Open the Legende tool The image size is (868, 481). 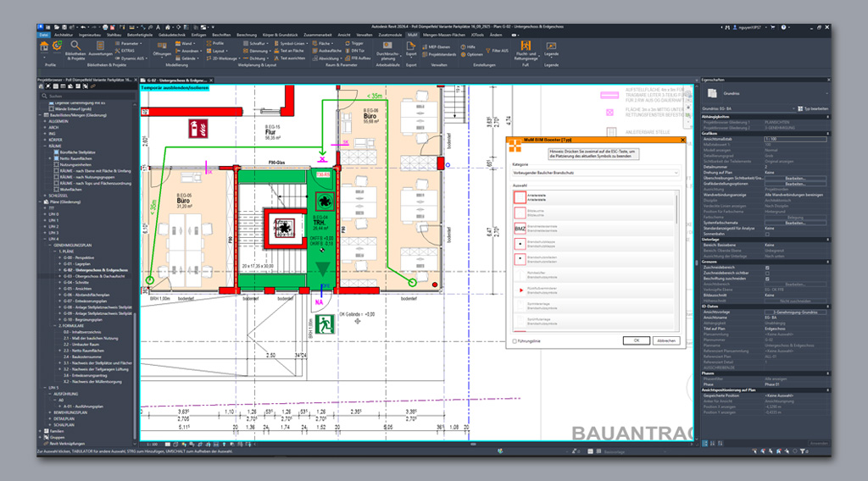point(551,48)
